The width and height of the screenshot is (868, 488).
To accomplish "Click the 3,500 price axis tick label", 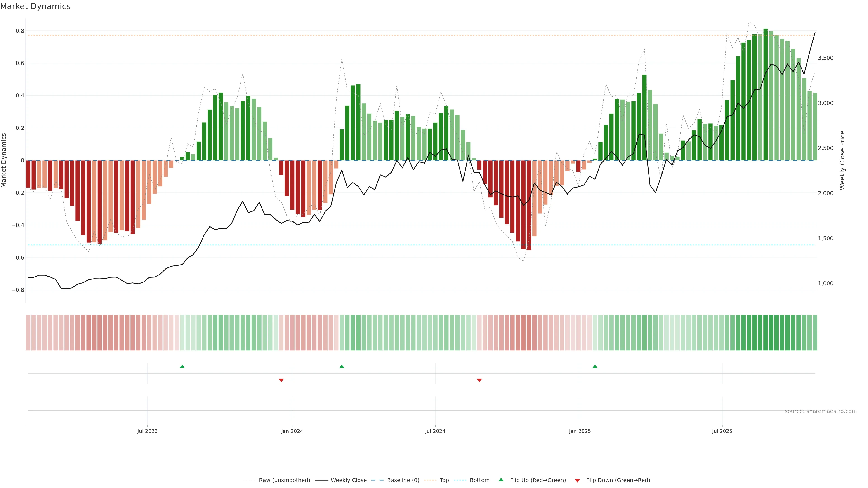I will coord(825,58).
